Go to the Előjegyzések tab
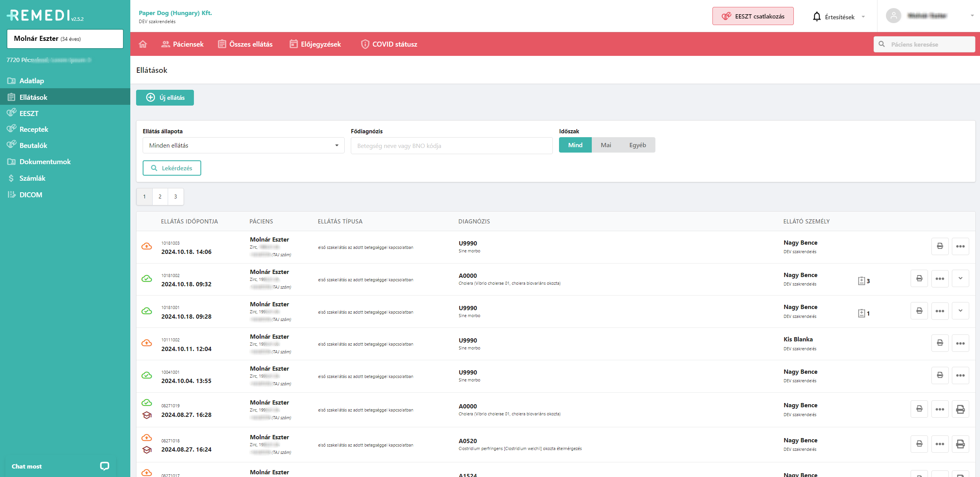Image resolution: width=980 pixels, height=477 pixels. point(315,44)
